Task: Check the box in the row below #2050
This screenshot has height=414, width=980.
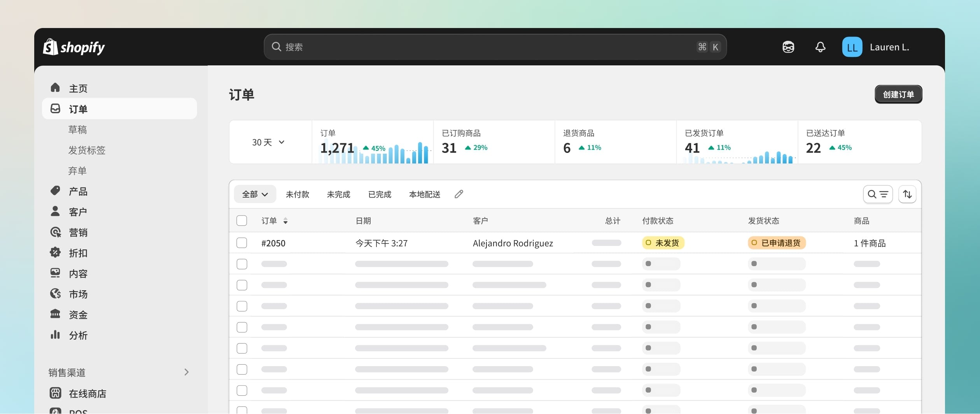Action: [241, 264]
